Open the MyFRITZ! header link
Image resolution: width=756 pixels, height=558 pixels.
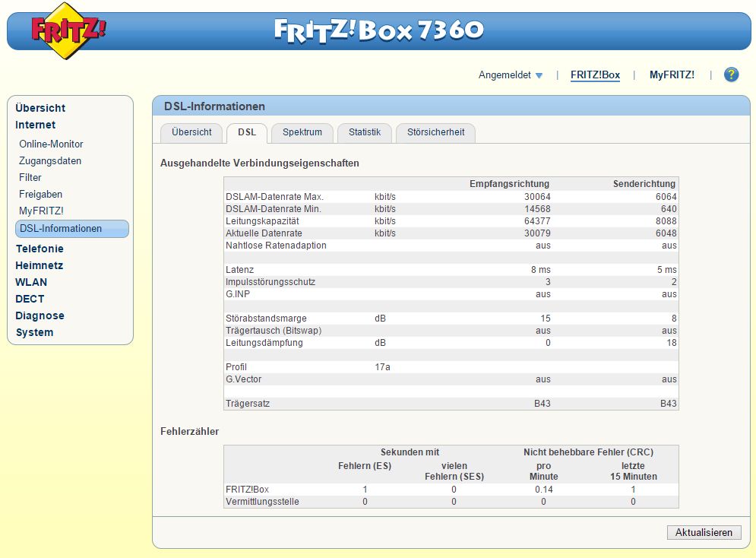click(672, 75)
